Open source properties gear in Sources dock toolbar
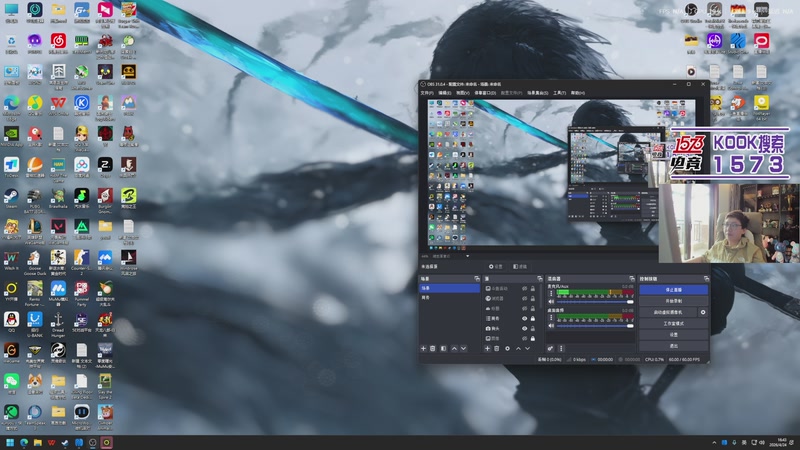This screenshot has height=450, width=800. coord(507,348)
